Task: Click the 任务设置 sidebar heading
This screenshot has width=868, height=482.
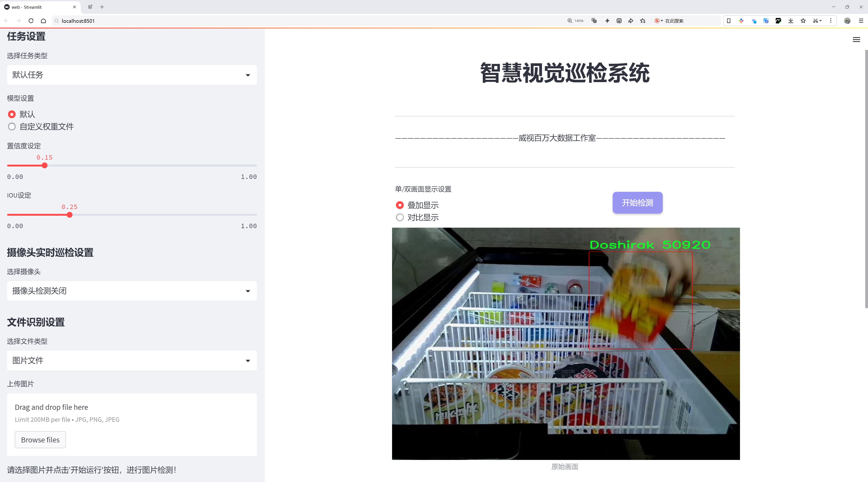Action: (26, 36)
